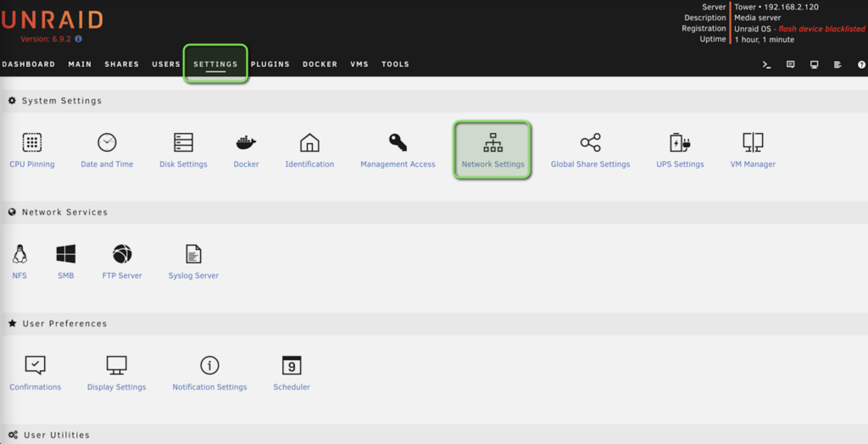Image resolution: width=868 pixels, height=444 pixels.
Task: Open UPS Settings battery icon
Action: point(680,142)
